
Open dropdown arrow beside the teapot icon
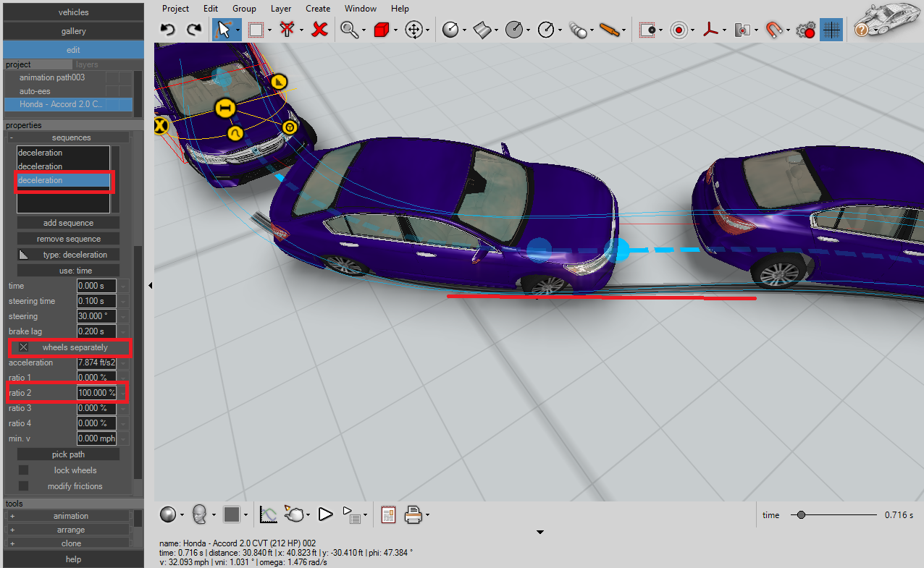[x=309, y=515]
